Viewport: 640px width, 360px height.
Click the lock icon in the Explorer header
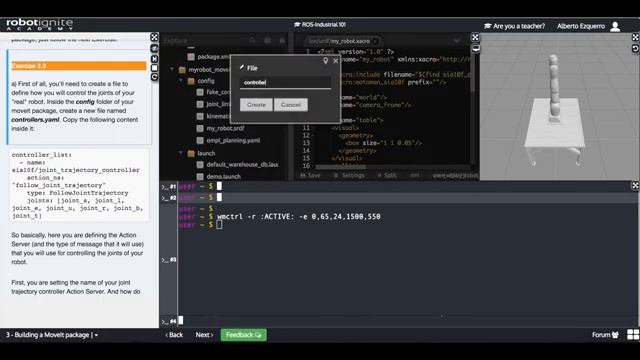[x=282, y=40]
